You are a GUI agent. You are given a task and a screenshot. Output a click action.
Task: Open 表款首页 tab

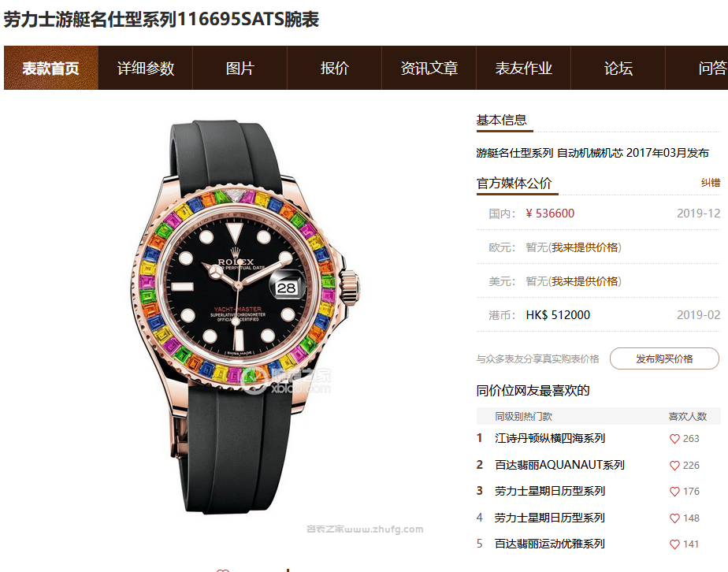tap(51, 68)
